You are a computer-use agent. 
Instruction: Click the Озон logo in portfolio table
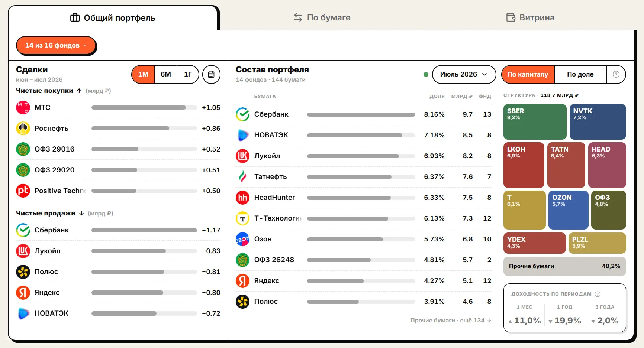click(x=243, y=239)
